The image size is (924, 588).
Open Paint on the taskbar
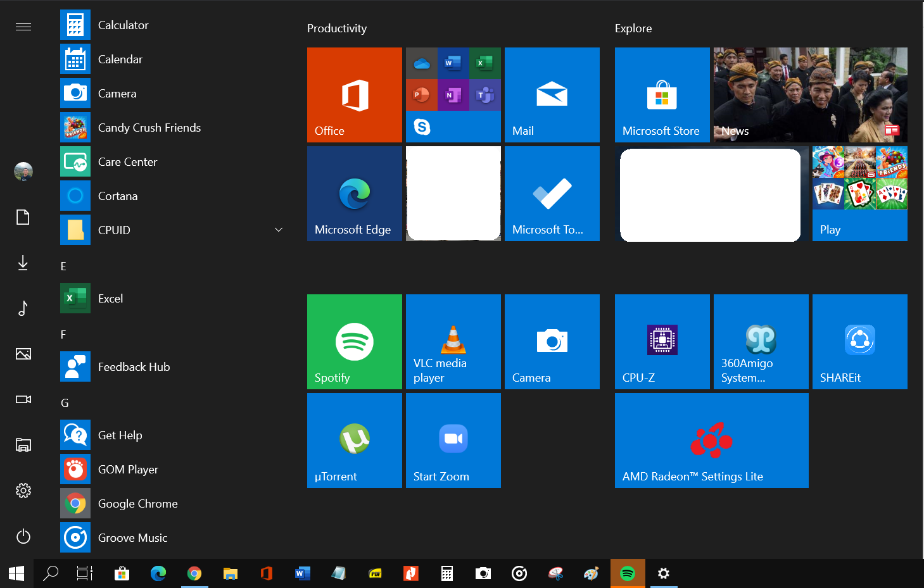[x=592, y=573]
